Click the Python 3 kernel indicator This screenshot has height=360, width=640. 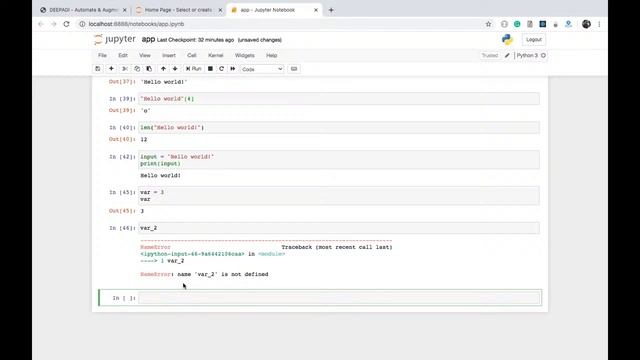[x=531, y=56]
